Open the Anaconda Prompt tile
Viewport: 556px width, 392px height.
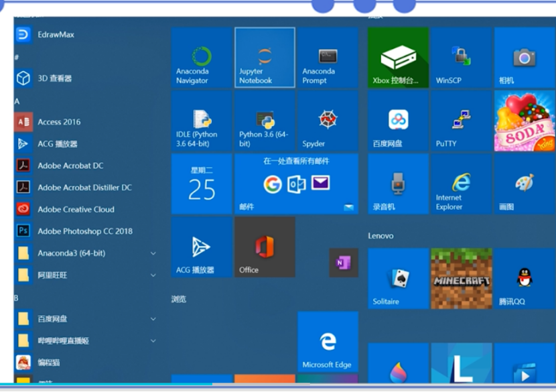[x=328, y=58]
